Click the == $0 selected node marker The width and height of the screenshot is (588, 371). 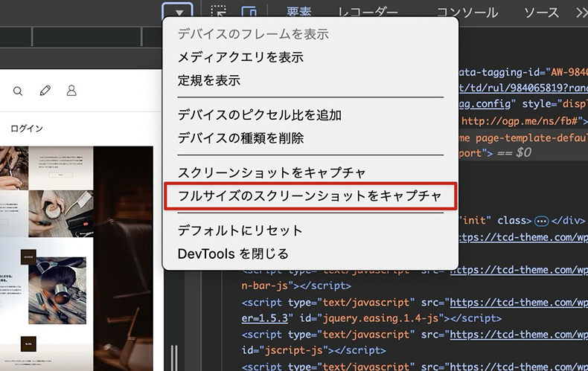(x=514, y=152)
